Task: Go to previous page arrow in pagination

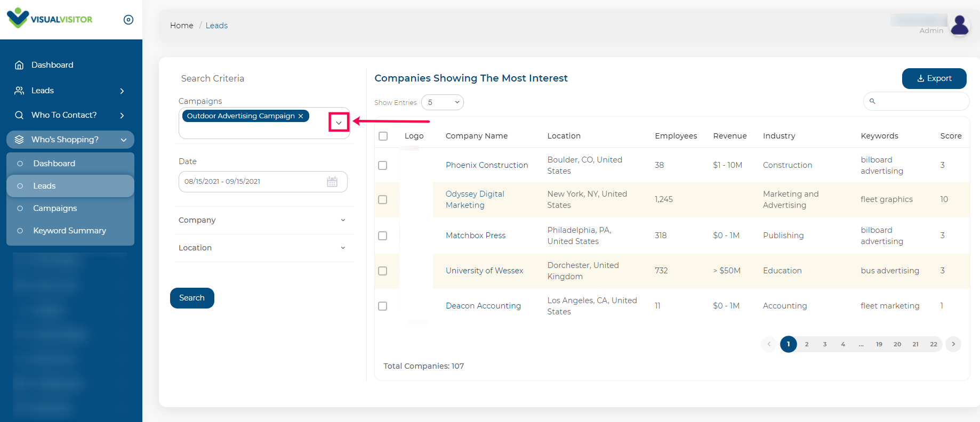Action: (769, 344)
